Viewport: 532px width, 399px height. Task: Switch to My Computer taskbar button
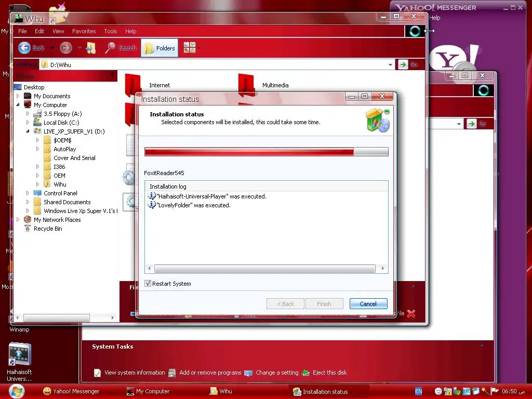point(148,391)
